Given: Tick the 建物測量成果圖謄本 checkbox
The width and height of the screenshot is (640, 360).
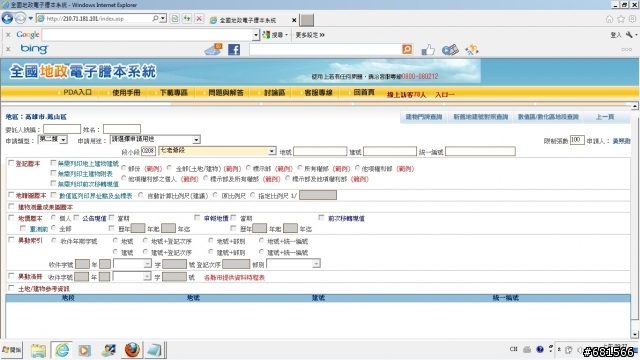Looking at the screenshot, I should coord(11,207).
